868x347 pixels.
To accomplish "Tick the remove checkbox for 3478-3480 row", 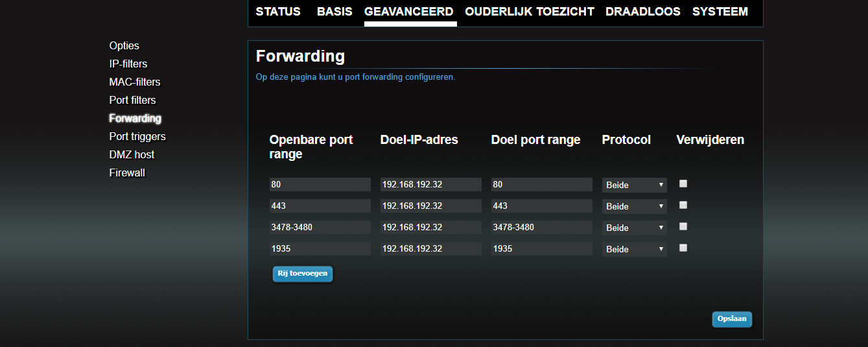I will click(683, 226).
